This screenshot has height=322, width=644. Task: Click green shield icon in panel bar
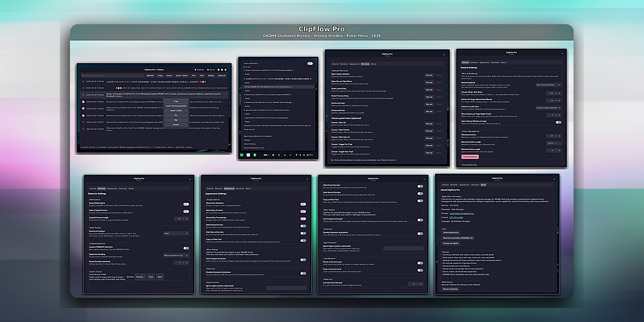255,155
